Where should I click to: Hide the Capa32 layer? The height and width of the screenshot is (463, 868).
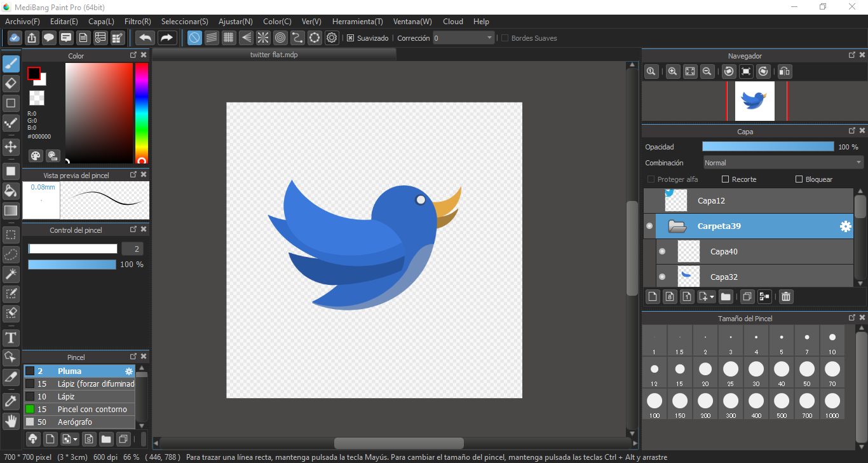click(662, 277)
